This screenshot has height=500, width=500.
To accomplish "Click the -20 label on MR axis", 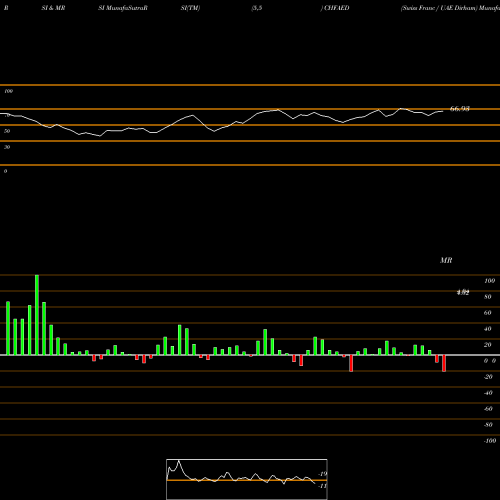I will (488, 377).
